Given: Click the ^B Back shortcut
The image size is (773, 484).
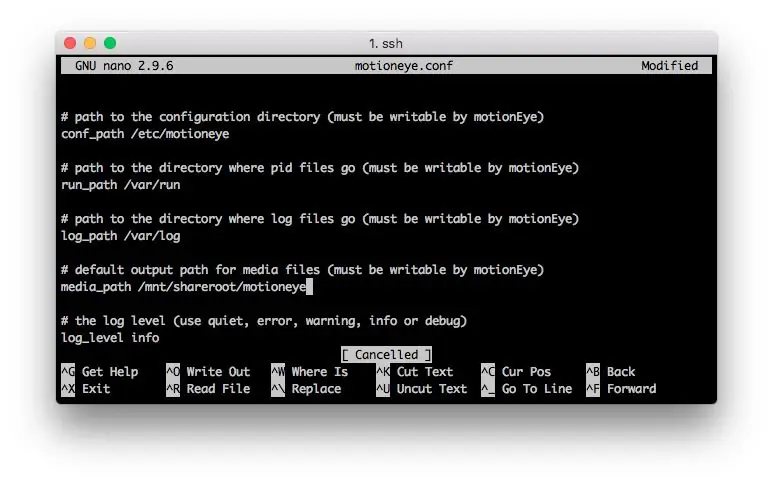Looking at the screenshot, I should click(611, 372).
